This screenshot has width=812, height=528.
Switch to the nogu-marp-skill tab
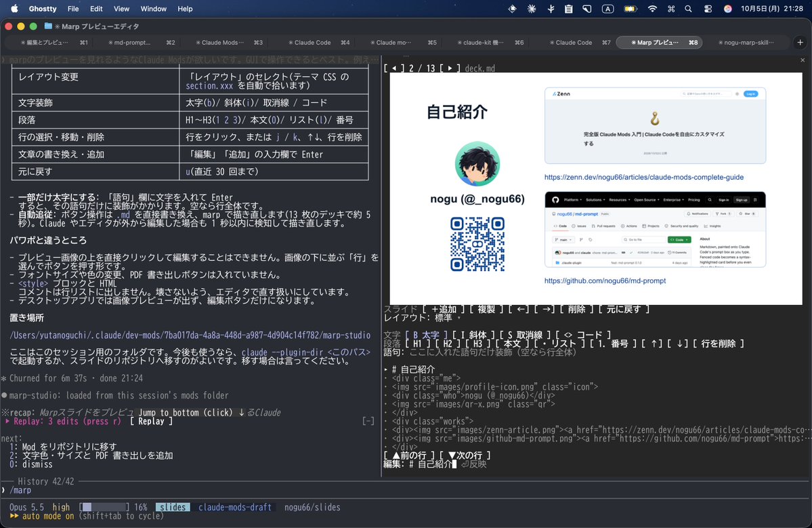pos(746,43)
